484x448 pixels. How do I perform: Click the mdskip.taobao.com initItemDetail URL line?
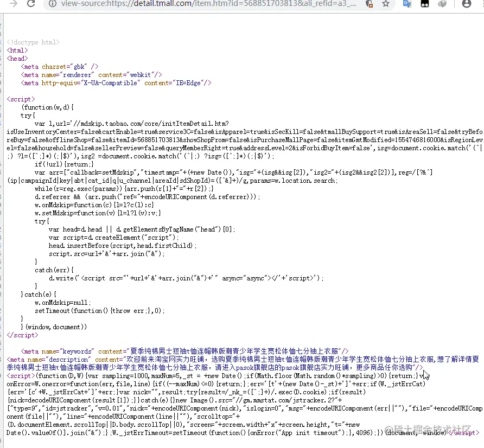tap(132, 124)
